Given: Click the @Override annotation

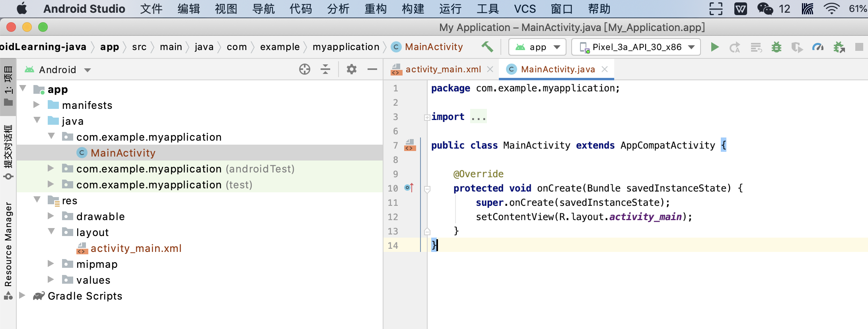Looking at the screenshot, I should point(479,174).
